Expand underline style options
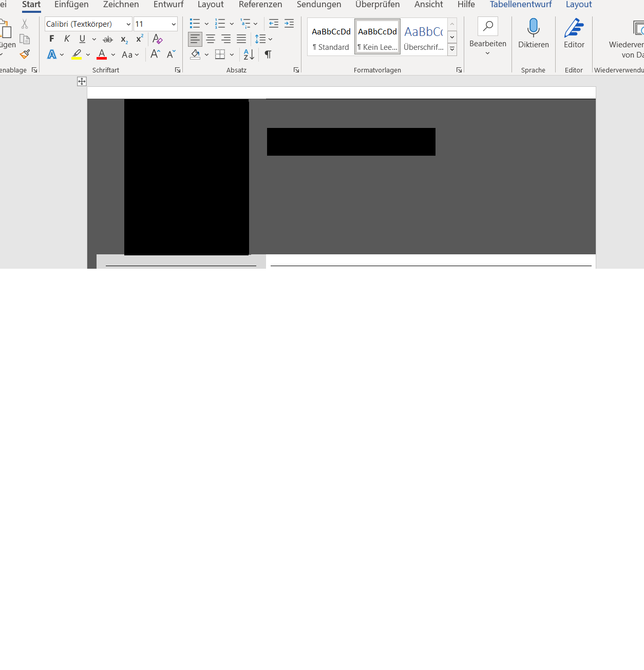Screen dimensions: 644x670 pos(94,39)
